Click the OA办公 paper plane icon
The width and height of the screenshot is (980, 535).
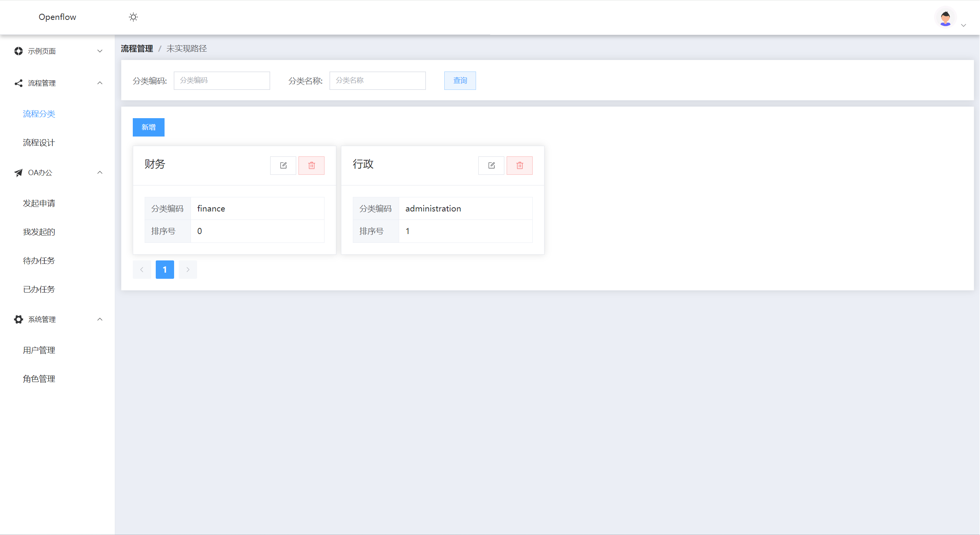pos(18,173)
